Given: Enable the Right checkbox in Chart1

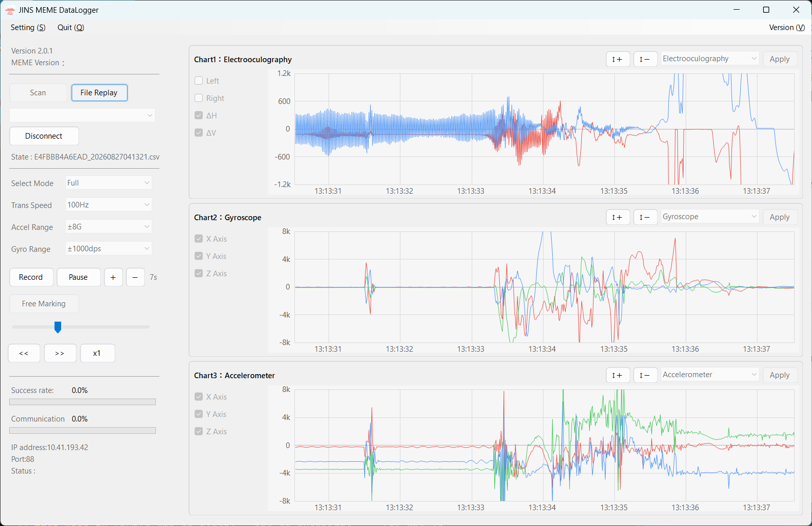Looking at the screenshot, I should (199, 98).
